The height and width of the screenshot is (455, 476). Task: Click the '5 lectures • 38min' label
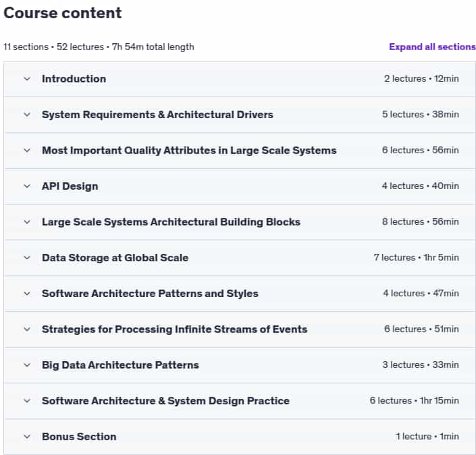(421, 115)
